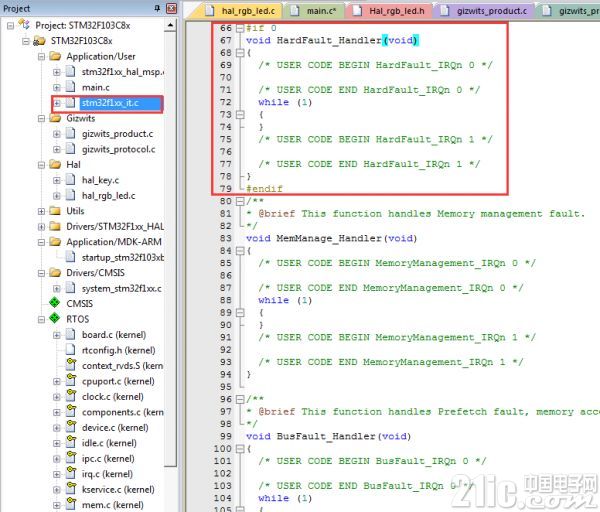Click the key-marked icon of irq.c
Screen dimensions: 600x512
pos(71,473)
